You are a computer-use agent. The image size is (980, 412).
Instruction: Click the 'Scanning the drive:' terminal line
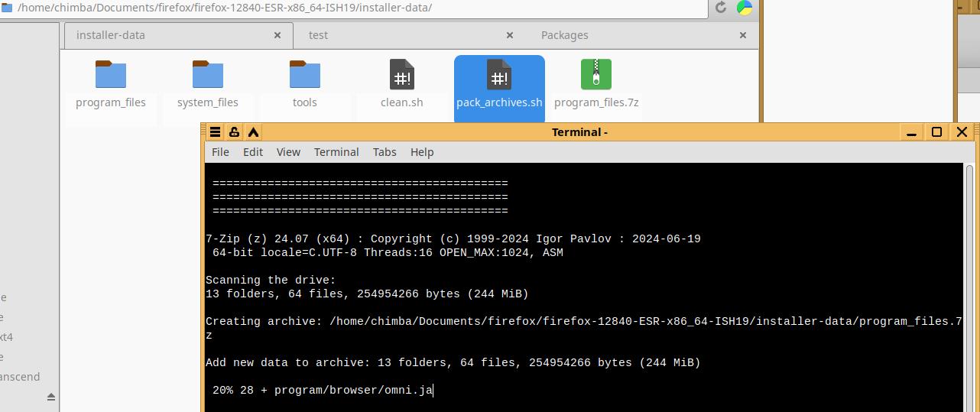[271, 280]
